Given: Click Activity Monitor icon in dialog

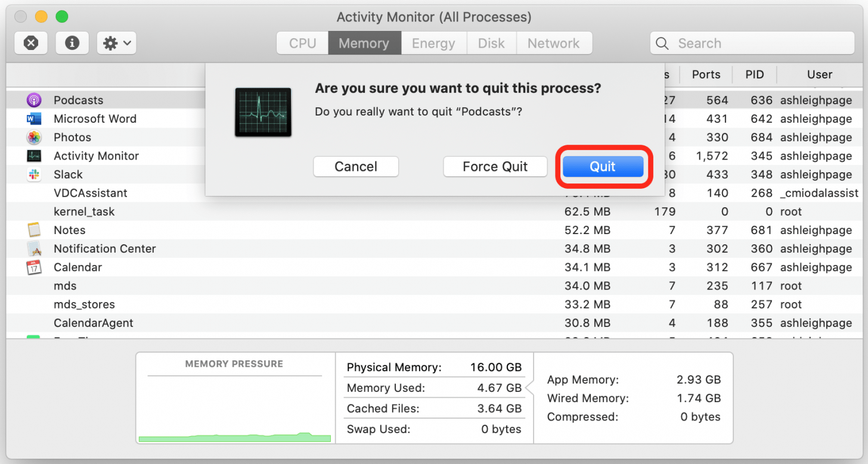Looking at the screenshot, I should tap(263, 113).
